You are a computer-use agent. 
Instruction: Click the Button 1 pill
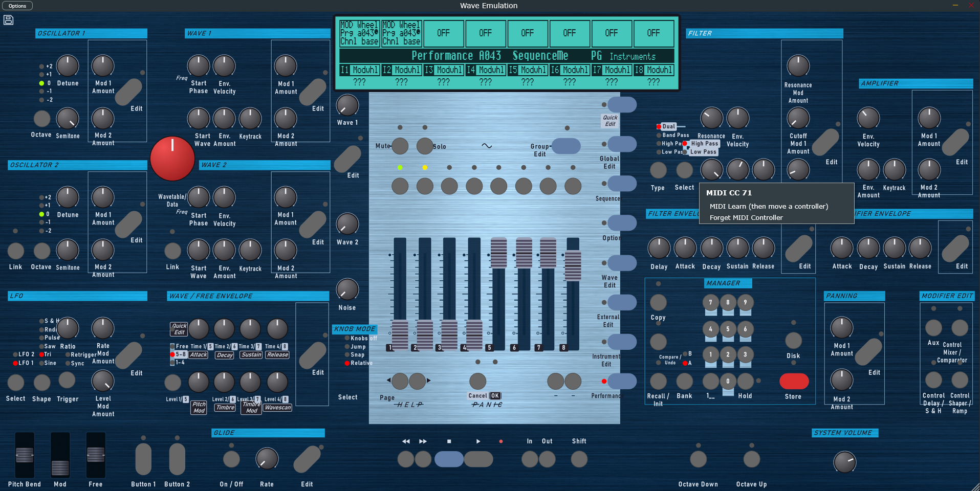pos(143,459)
